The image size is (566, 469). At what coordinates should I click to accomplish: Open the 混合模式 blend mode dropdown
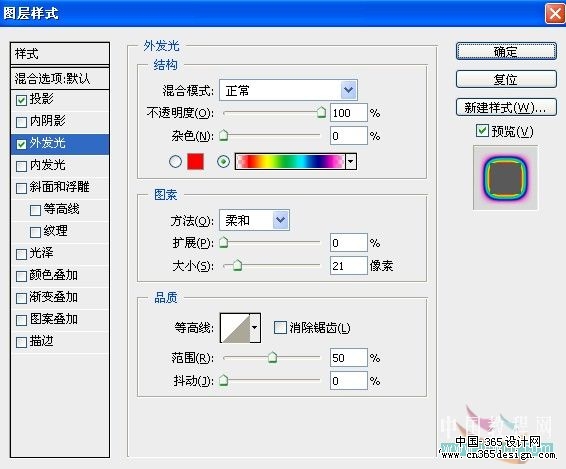tap(288, 90)
